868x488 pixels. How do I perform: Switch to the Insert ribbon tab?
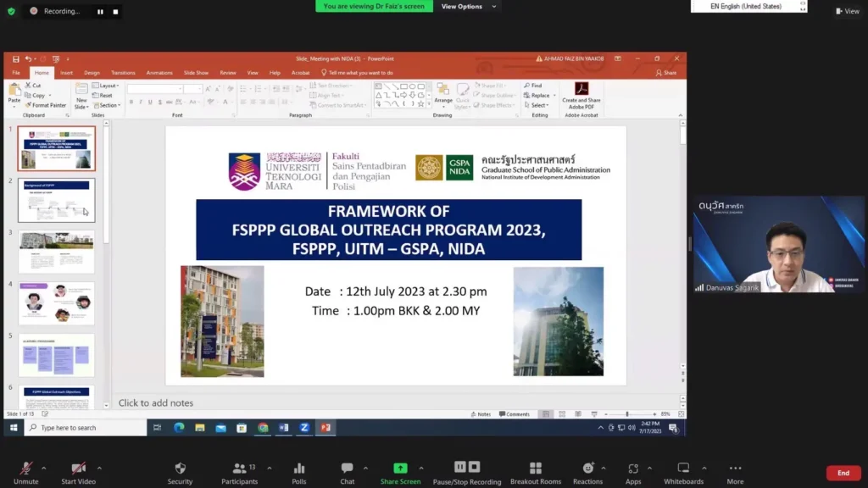pyautogui.click(x=66, y=72)
